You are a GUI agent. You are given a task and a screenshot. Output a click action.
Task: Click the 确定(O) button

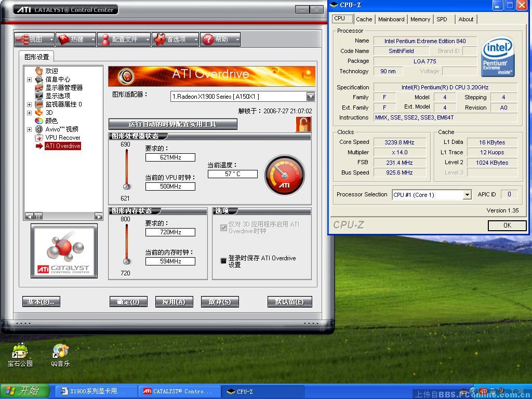(128, 302)
